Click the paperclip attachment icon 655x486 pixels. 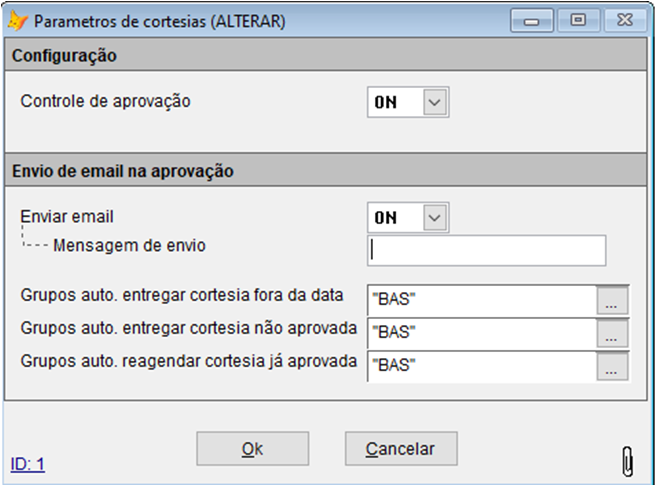[627, 461]
